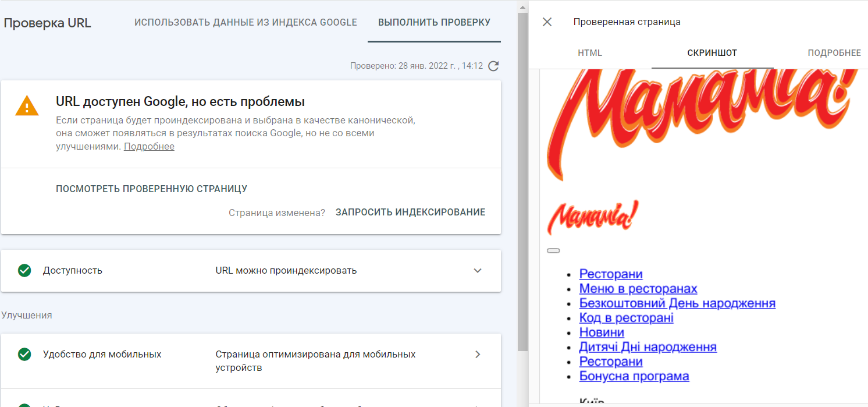The image size is (868, 407).
Task: Click Посмотреть проверенную страницу
Action: coord(151,189)
